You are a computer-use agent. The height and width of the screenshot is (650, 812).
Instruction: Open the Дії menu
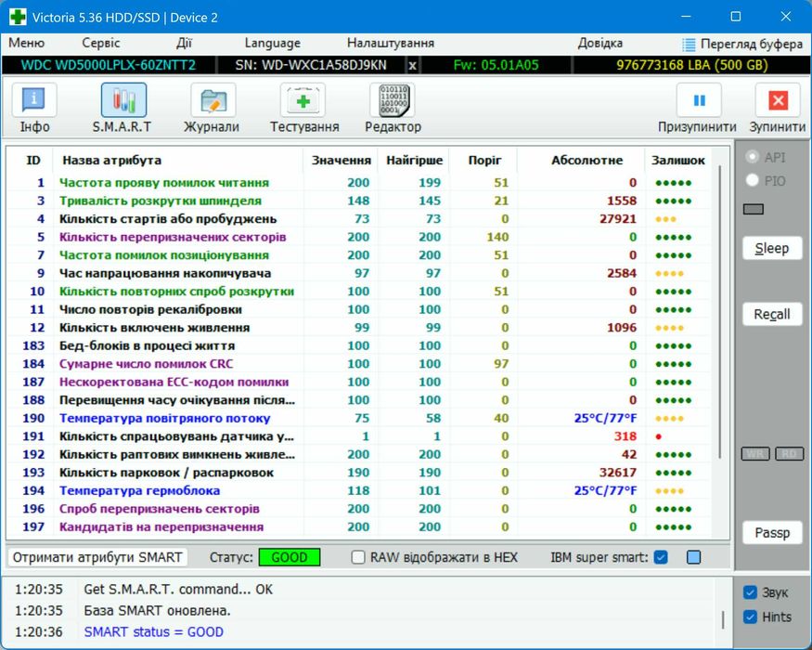click(x=184, y=43)
